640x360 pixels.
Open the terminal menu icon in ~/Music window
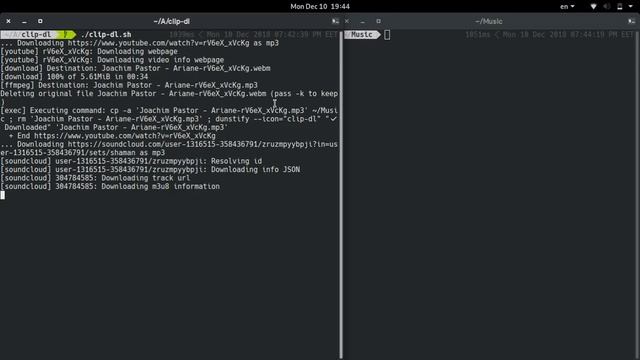click(x=631, y=21)
